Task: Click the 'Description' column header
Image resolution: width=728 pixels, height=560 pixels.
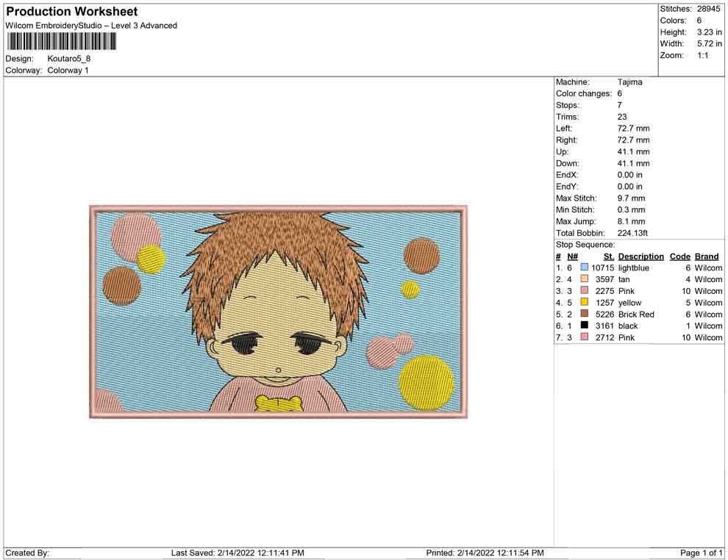Action: pyautogui.click(x=640, y=256)
